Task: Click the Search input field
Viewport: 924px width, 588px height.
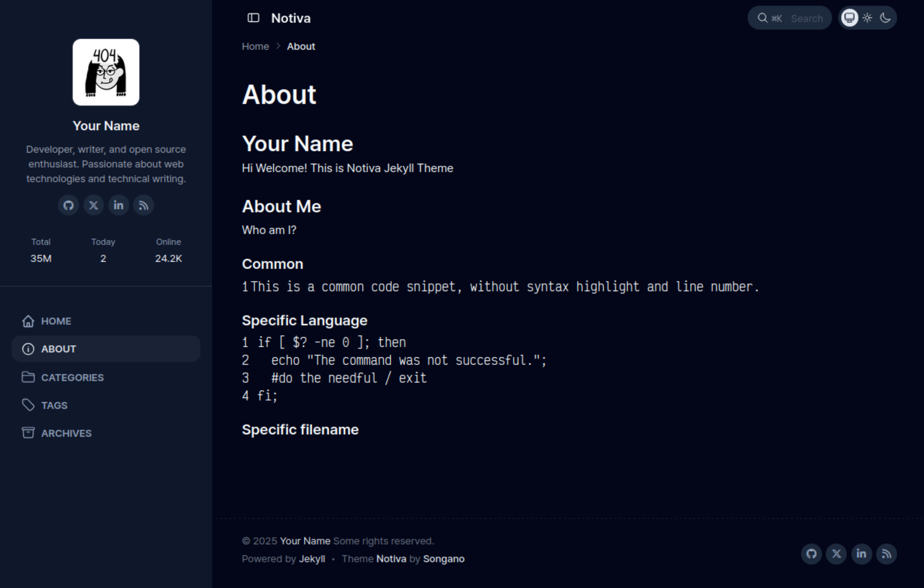Action: click(x=806, y=19)
